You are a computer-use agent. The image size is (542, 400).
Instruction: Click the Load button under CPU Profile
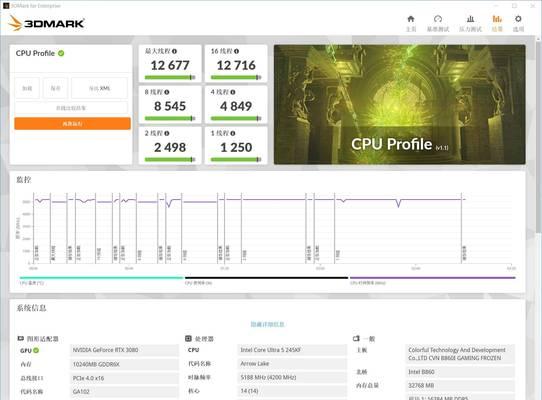[x=27, y=88]
